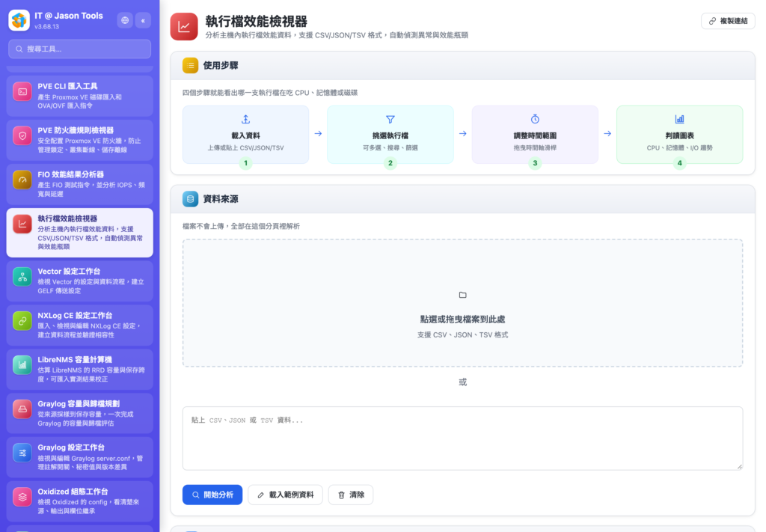This screenshot has height=532, width=766.
Task: Click the paste CSV/JSON/TSV text area
Action: pyautogui.click(x=462, y=438)
